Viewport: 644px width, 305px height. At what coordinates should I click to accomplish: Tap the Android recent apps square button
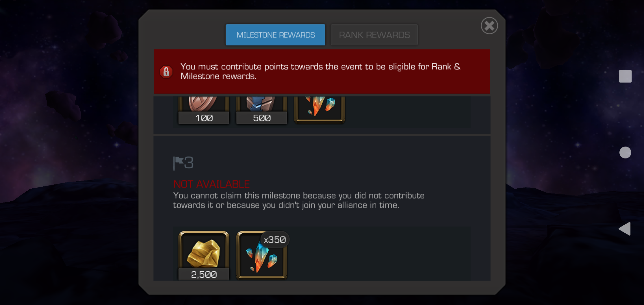(625, 76)
